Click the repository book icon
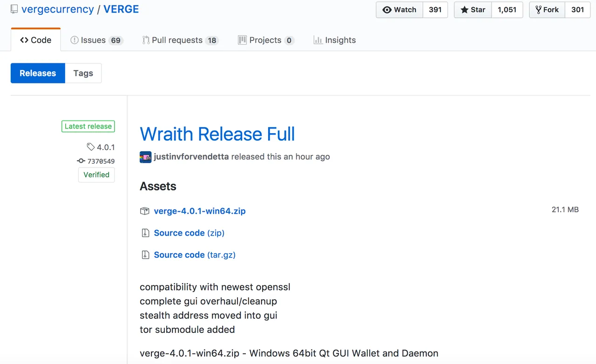 coord(14,9)
